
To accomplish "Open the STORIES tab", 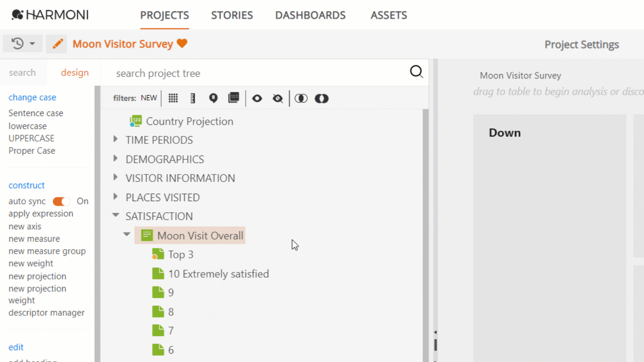I will coord(232,15).
